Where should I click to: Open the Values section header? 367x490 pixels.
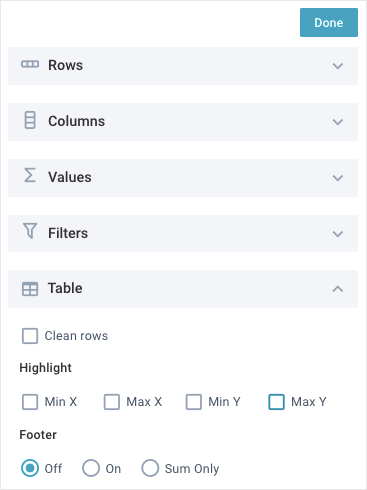point(183,178)
